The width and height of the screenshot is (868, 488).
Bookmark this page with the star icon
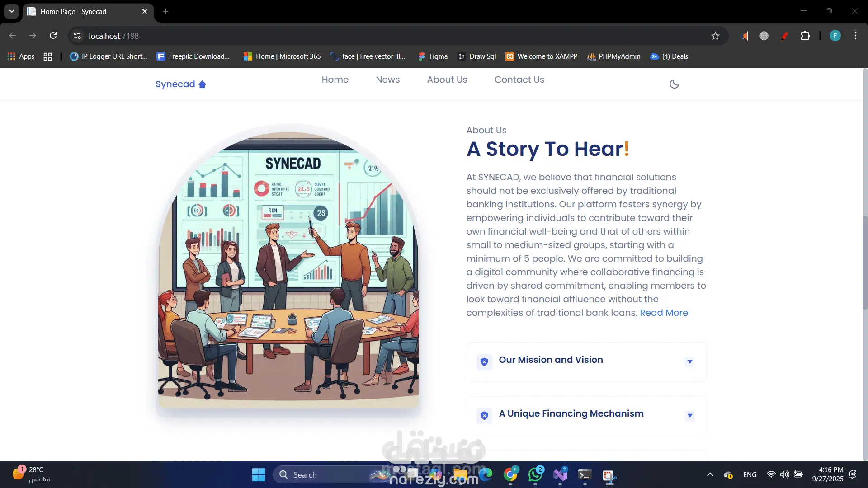coord(715,36)
